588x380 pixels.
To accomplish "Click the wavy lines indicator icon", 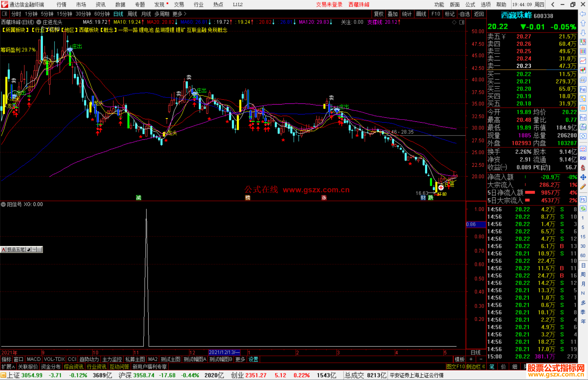I will point(583,149).
